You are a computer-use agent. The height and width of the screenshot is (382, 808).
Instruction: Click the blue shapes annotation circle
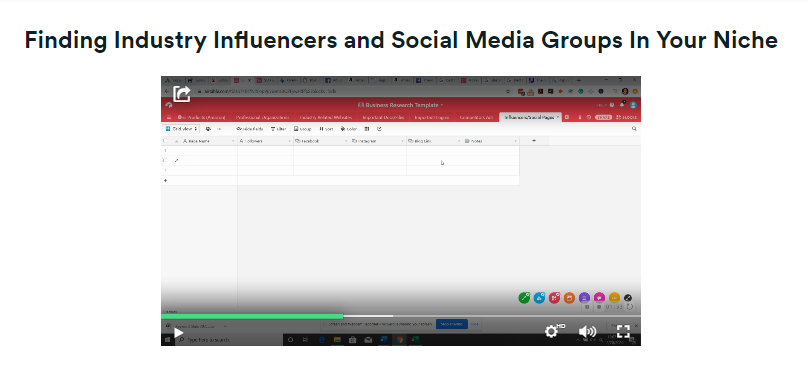[x=539, y=297]
